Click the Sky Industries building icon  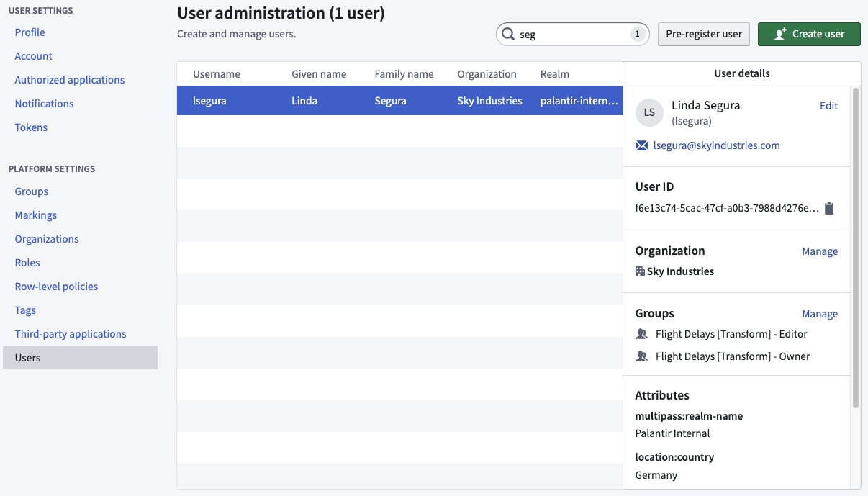(640, 271)
